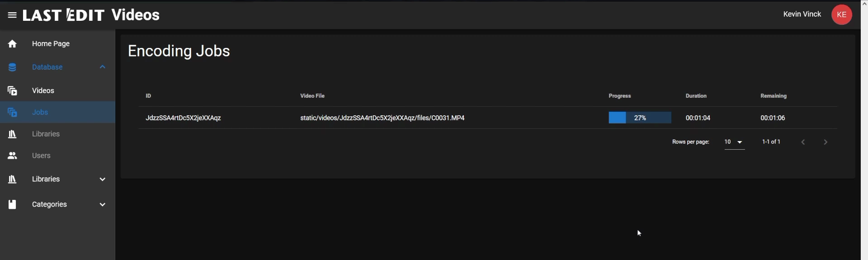Click the white Libraries section icon

pos(12,180)
